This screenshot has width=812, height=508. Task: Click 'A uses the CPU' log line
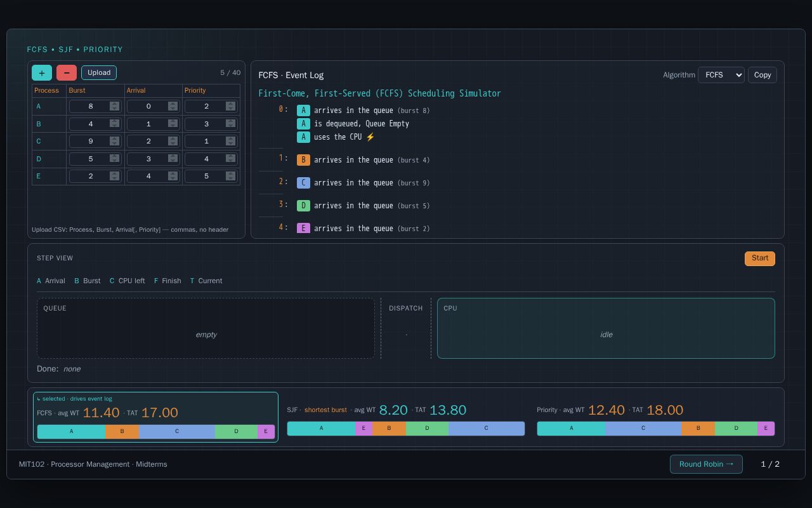(x=336, y=137)
